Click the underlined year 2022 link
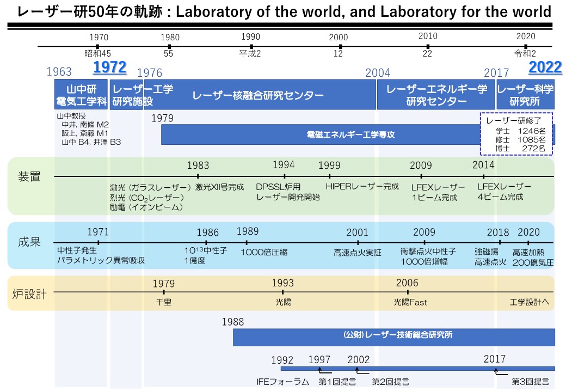Screen dimensions: 566x392 [545, 68]
